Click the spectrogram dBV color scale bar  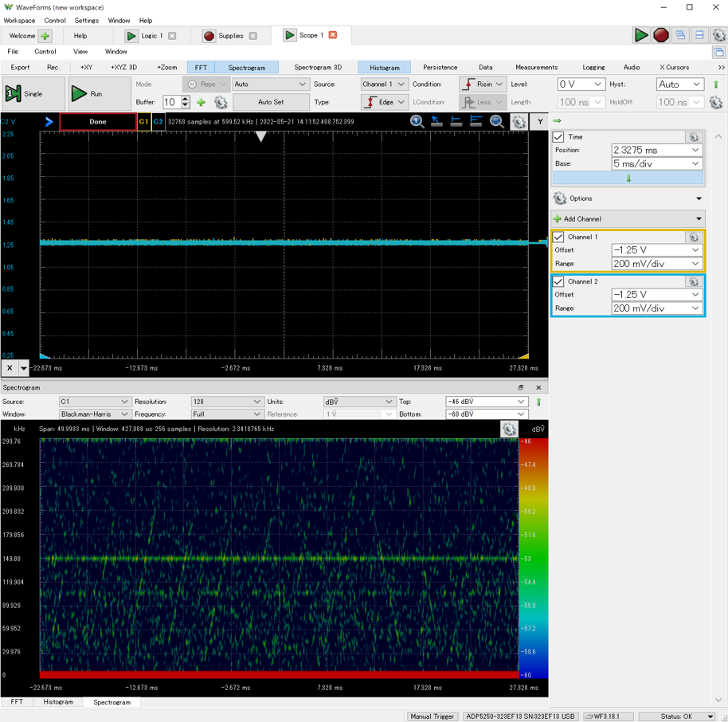click(x=533, y=557)
